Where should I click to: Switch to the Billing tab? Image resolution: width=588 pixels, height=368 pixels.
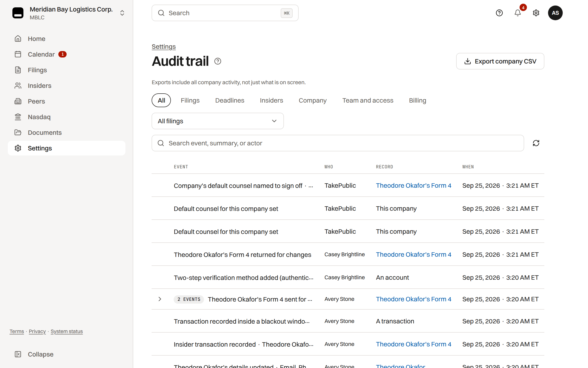coord(417,100)
